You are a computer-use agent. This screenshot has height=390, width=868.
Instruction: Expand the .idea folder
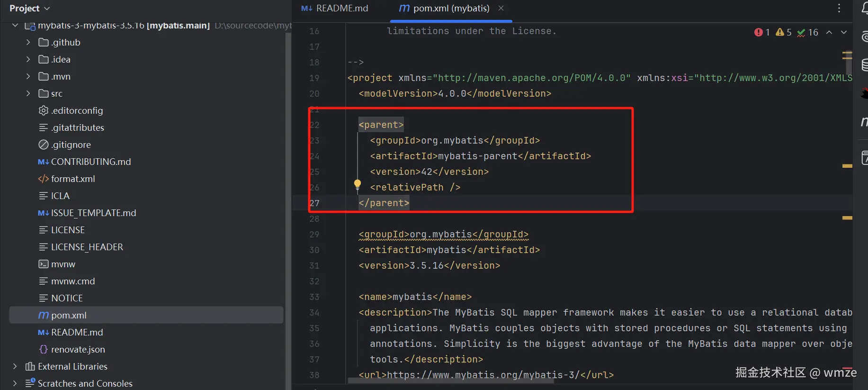[x=28, y=59]
